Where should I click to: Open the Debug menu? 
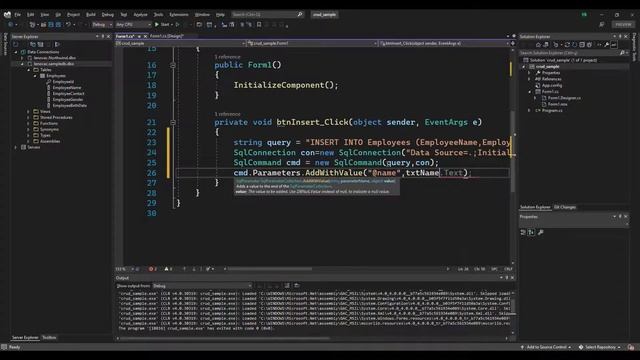click(x=108, y=14)
